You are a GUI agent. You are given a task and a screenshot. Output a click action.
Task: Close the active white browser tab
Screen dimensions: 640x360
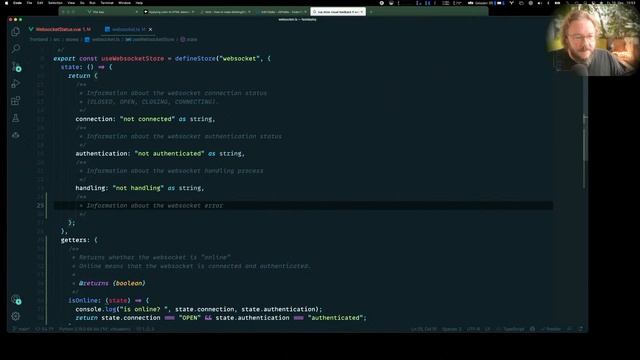point(362,12)
